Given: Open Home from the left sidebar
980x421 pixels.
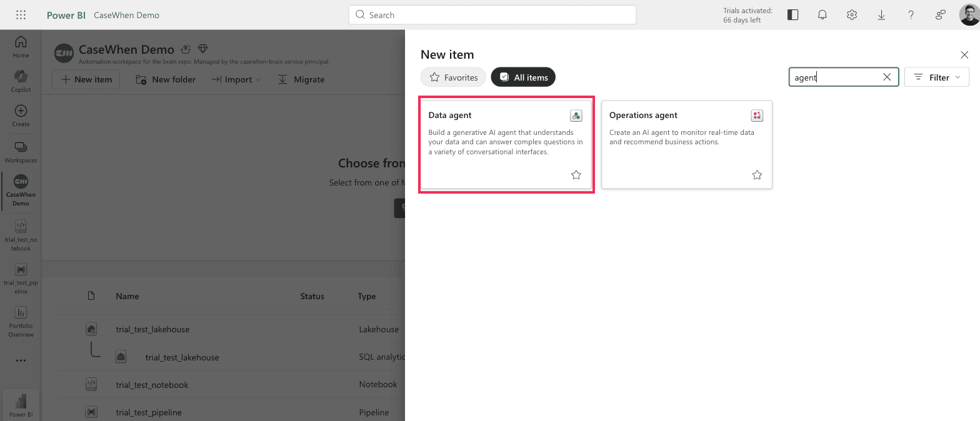Looking at the screenshot, I should (21, 47).
